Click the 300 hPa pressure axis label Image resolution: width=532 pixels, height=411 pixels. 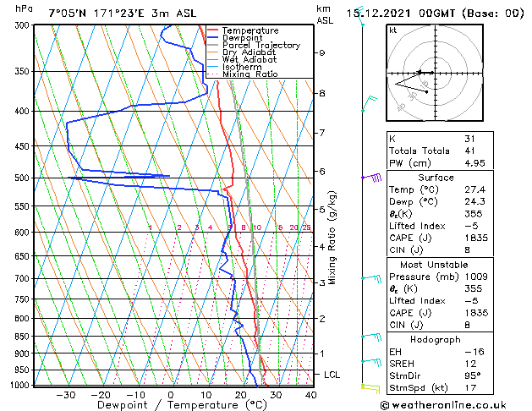click(x=24, y=25)
